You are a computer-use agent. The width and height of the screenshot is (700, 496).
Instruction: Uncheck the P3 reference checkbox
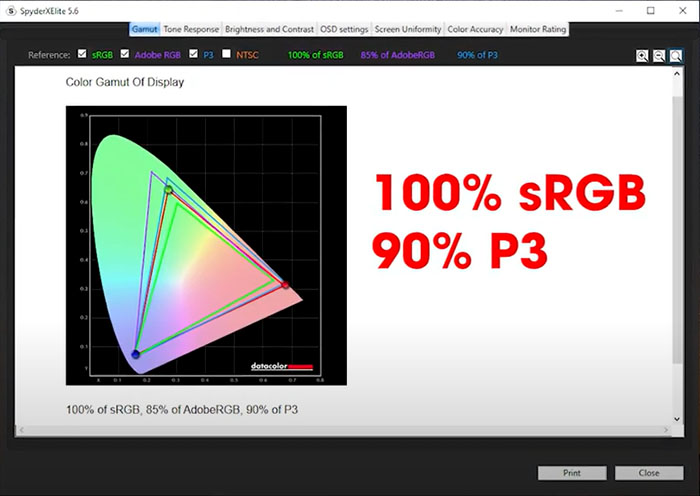coord(193,54)
